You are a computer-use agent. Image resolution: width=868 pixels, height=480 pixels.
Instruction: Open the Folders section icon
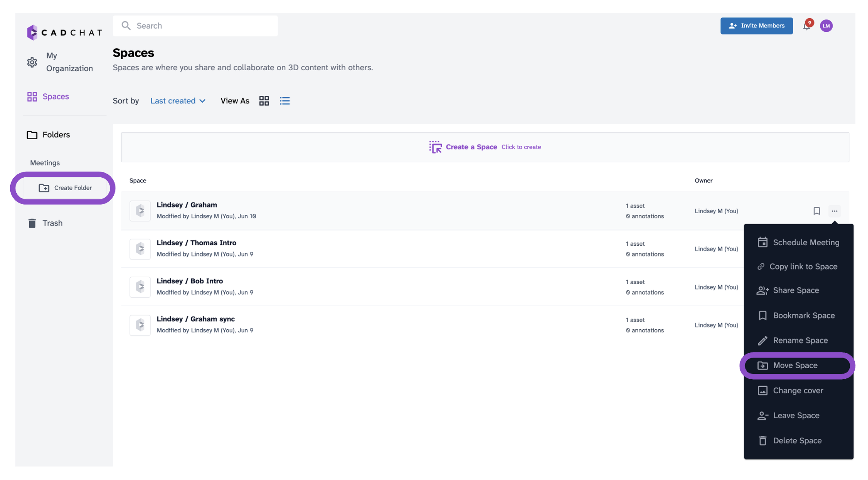32,135
